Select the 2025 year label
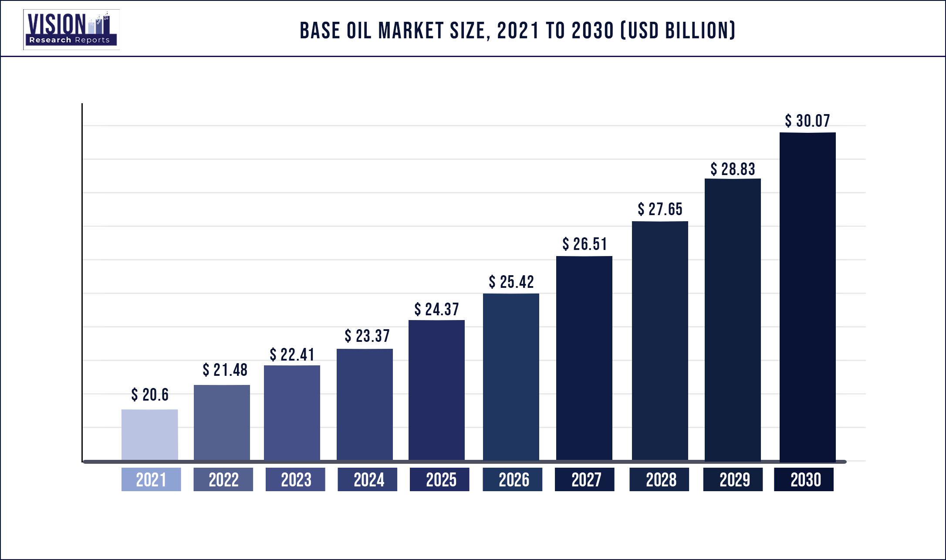Screen dimensions: 946x560 [x=439, y=479]
